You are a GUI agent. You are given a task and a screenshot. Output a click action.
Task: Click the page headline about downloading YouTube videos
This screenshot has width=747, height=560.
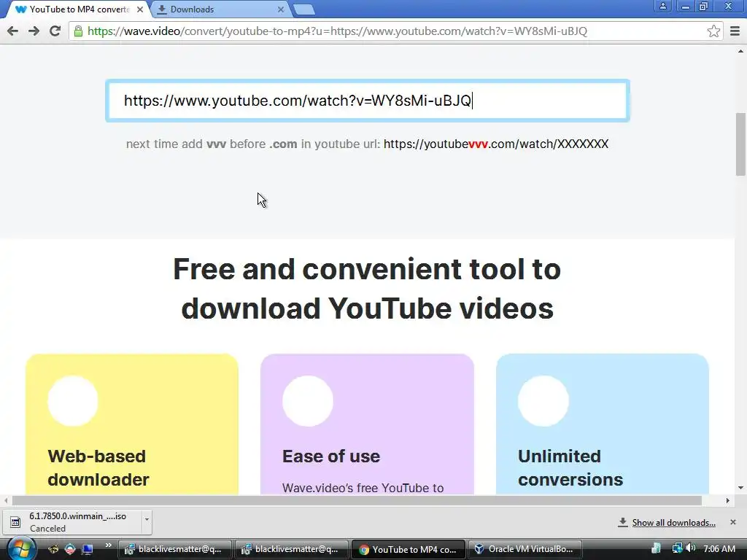click(367, 289)
